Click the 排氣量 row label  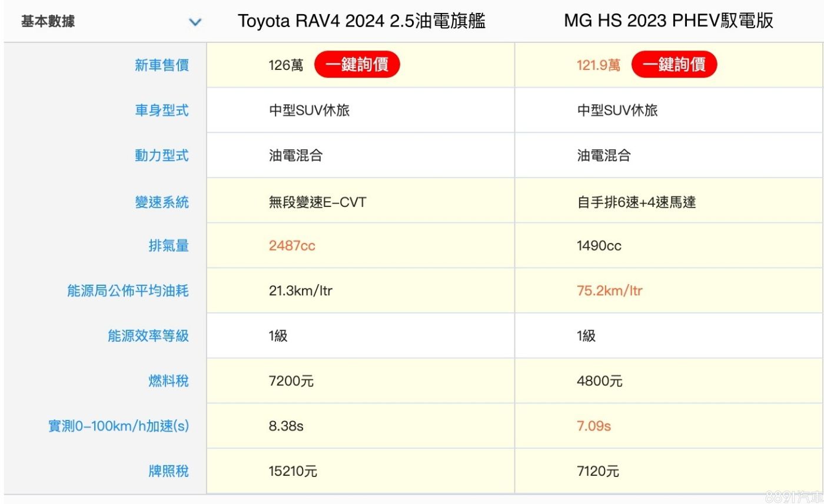click(169, 246)
